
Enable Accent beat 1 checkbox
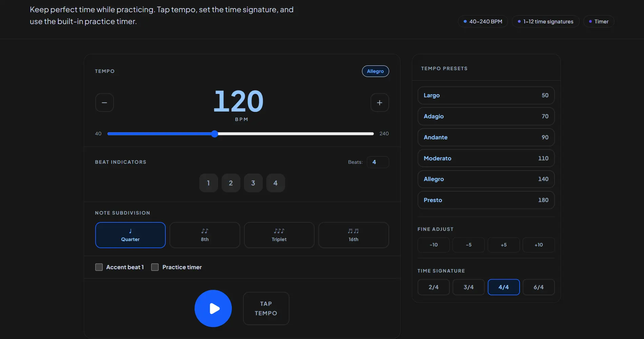tap(99, 267)
